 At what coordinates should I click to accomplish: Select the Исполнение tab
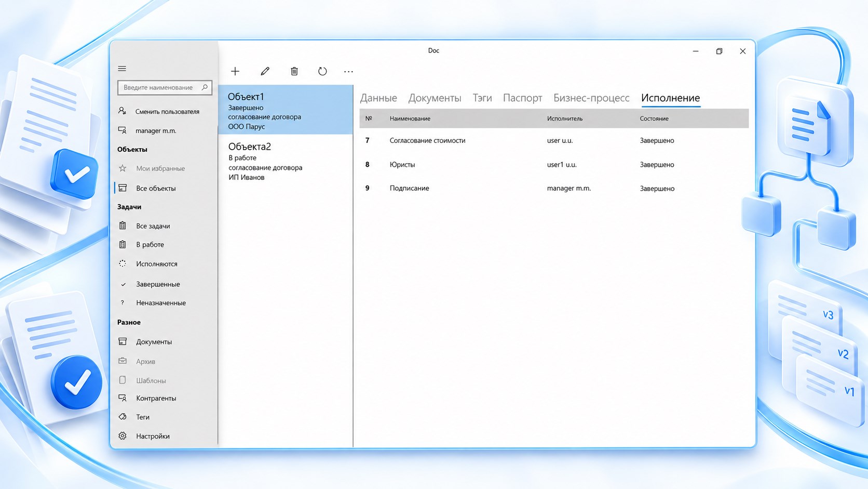670,98
